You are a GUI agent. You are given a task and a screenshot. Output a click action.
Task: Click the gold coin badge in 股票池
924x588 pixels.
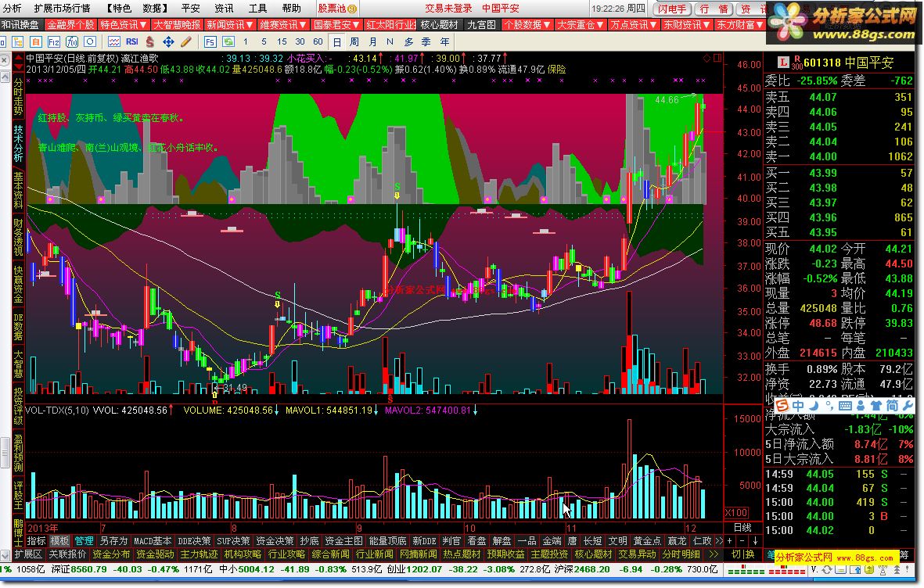(x=352, y=9)
